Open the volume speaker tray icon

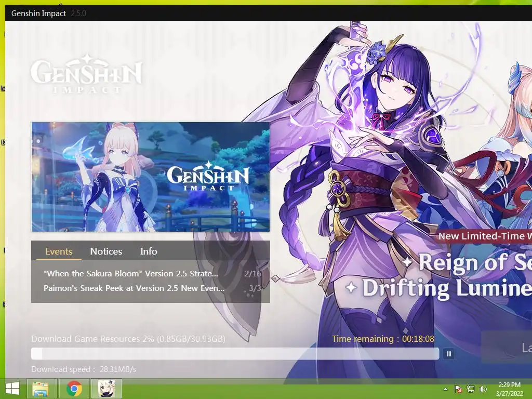coord(483,389)
